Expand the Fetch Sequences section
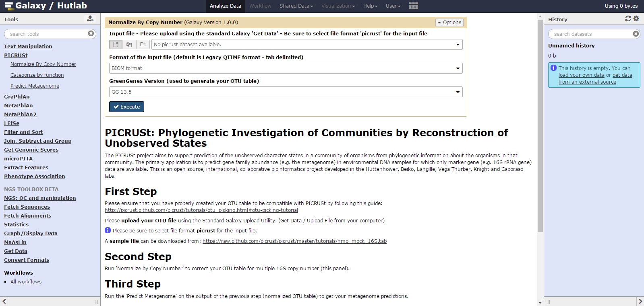Viewport: 644px width, 306px height. click(x=27, y=207)
